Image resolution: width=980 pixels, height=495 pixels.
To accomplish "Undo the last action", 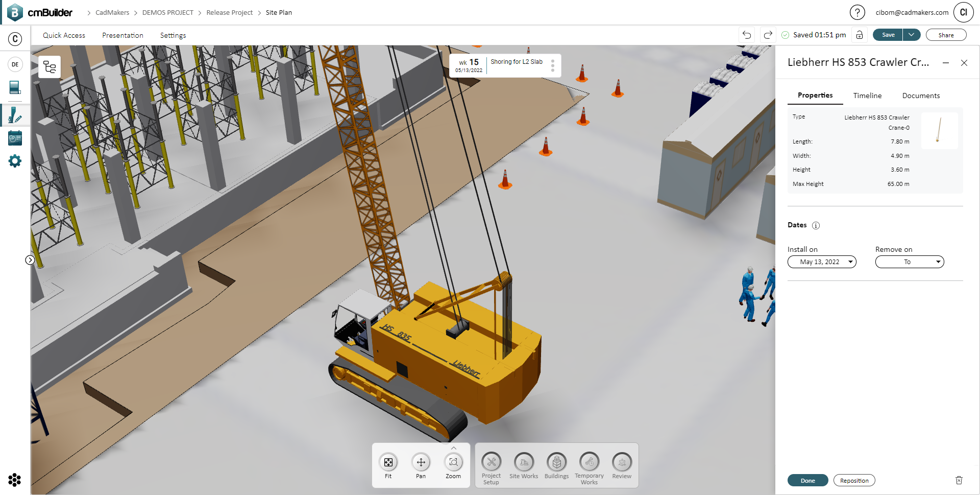I will coord(747,35).
